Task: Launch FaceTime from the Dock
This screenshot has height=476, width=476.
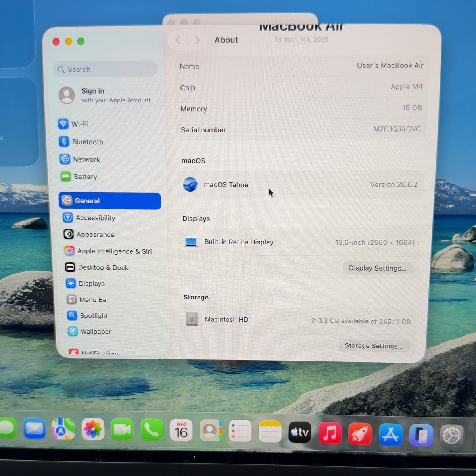Action: pos(122,430)
